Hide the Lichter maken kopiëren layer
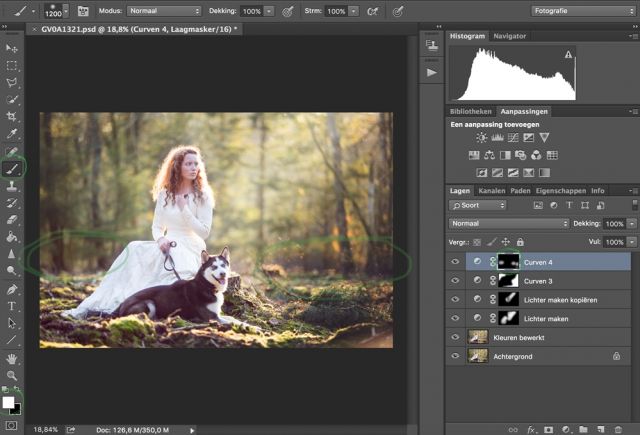The width and height of the screenshot is (640, 435). [x=455, y=300]
